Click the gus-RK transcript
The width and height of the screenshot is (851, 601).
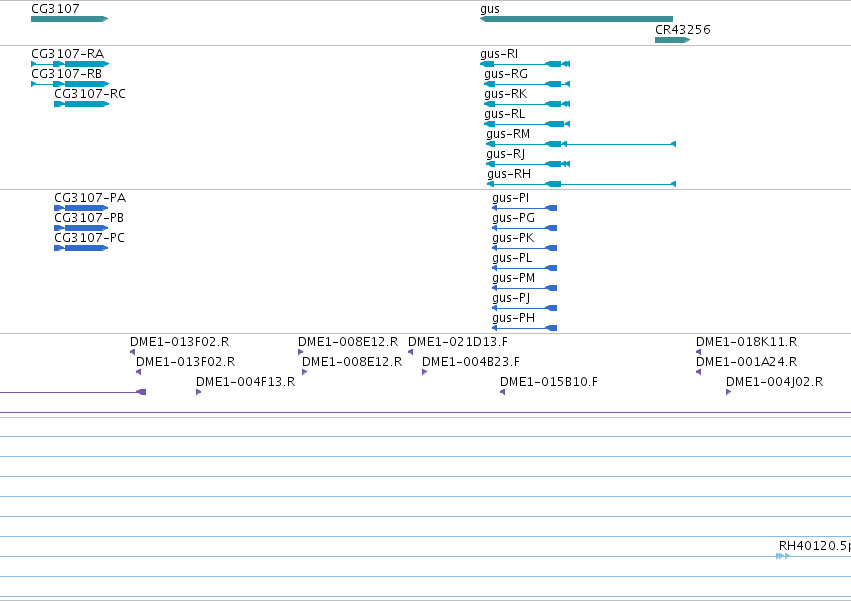tap(527, 104)
